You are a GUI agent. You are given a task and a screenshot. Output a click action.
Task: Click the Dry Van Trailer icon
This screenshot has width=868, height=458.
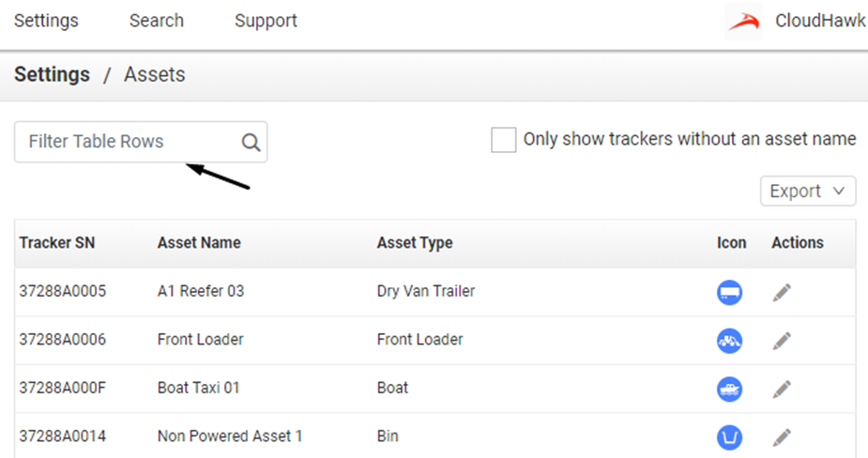[730, 292]
